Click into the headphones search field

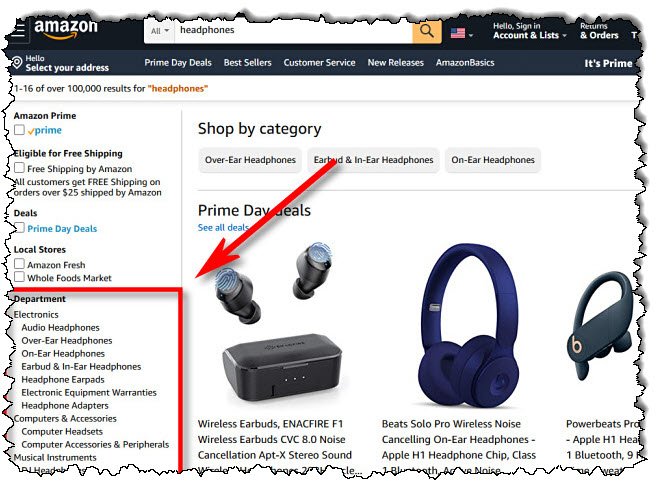293,31
